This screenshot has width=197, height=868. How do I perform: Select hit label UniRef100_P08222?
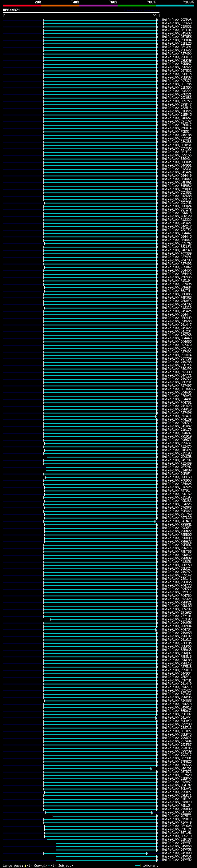pyautogui.click(x=176, y=91)
